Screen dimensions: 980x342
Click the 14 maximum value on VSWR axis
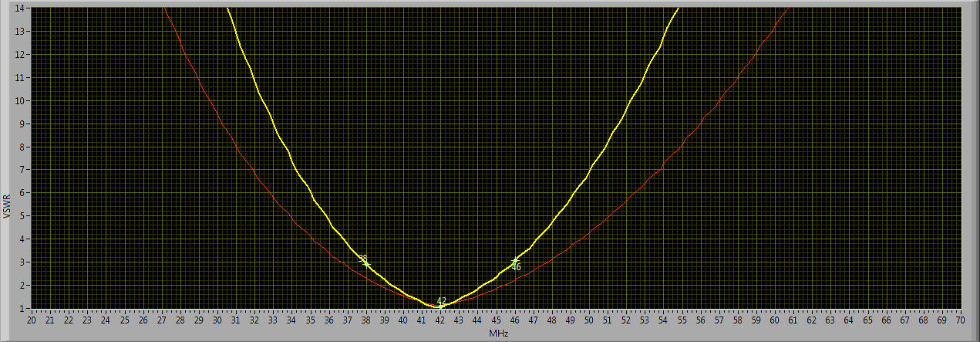click(21, 8)
